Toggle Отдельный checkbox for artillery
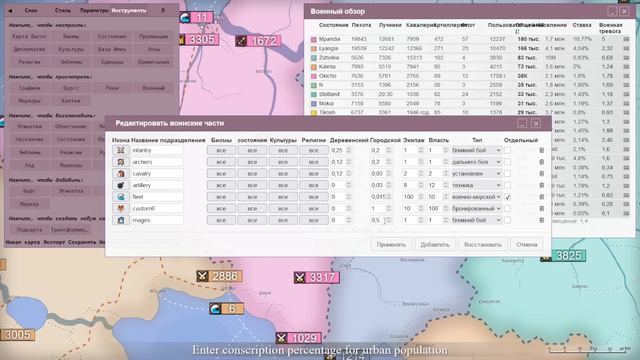640x360 pixels. coord(507,185)
